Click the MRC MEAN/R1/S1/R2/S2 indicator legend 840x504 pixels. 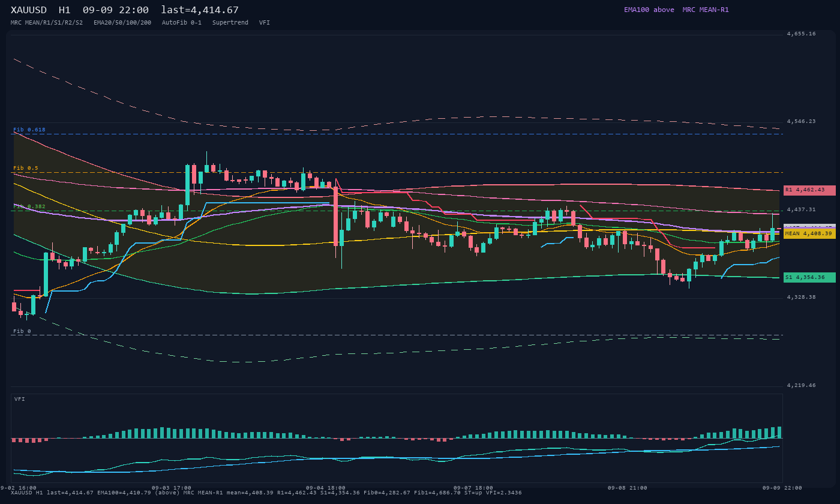point(47,23)
